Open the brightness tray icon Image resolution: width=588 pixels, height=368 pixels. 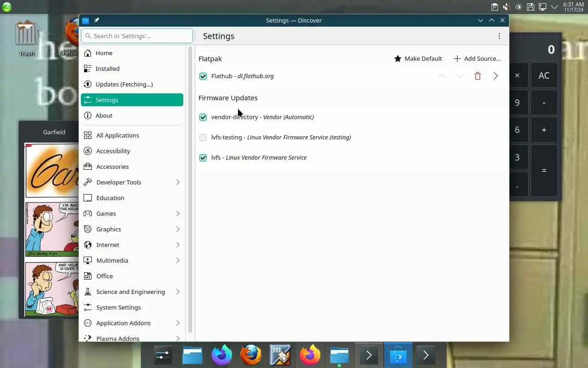click(518, 7)
